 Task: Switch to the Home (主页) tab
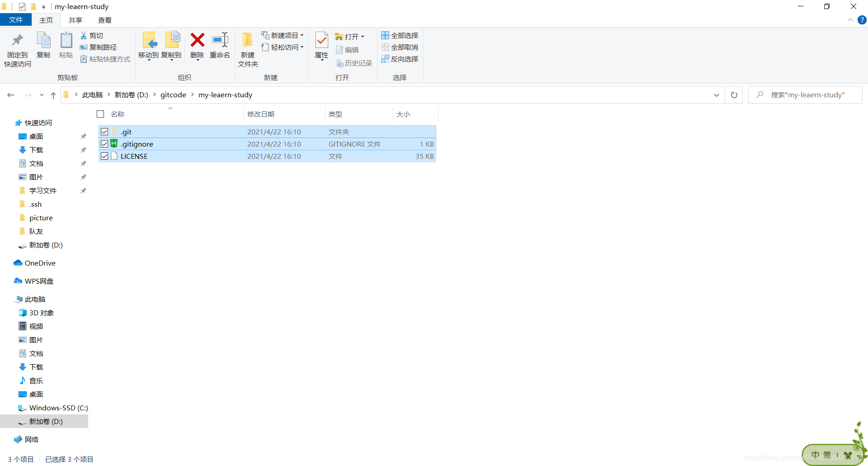coord(46,20)
